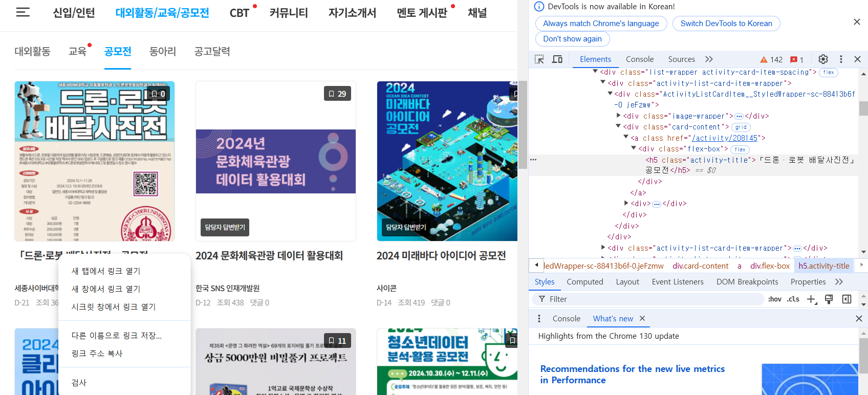
Task: Open the ellipsis actions for selected h5 node
Action: [x=533, y=160]
